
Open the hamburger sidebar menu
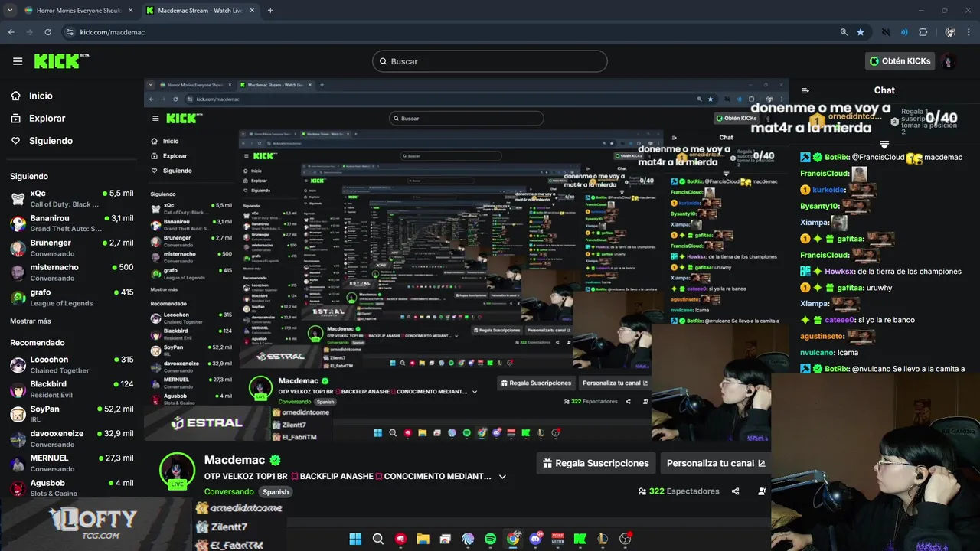coord(18,61)
